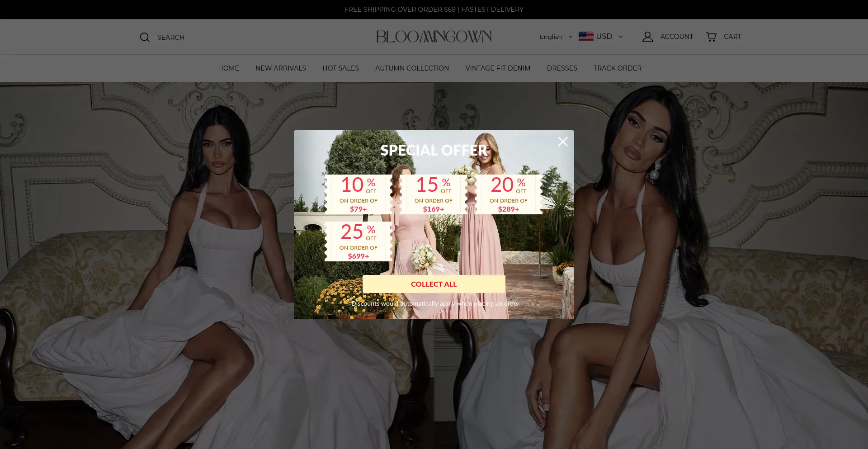The image size is (868, 449).
Task: Click the Bloomingown logo
Action: coord(434,37)
